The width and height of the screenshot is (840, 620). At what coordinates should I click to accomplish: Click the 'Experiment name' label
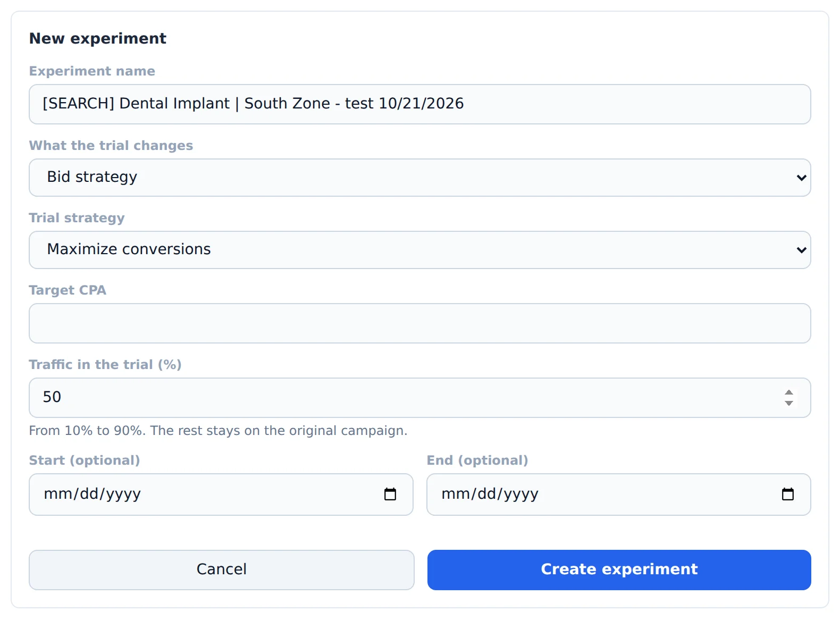92,71
